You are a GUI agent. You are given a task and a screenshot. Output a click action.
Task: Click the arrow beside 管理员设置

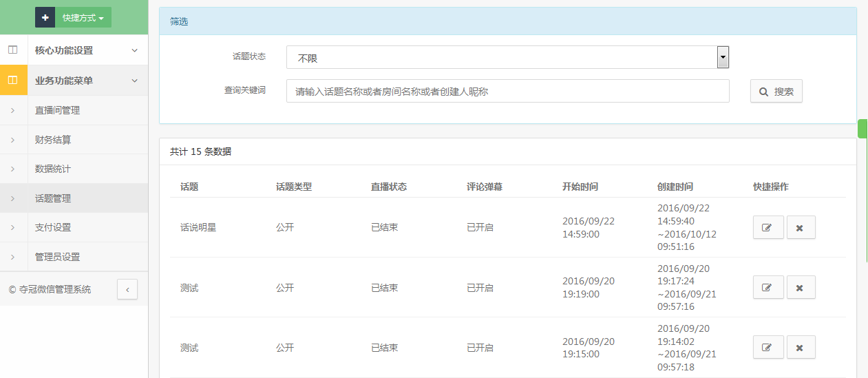(12, 257)
